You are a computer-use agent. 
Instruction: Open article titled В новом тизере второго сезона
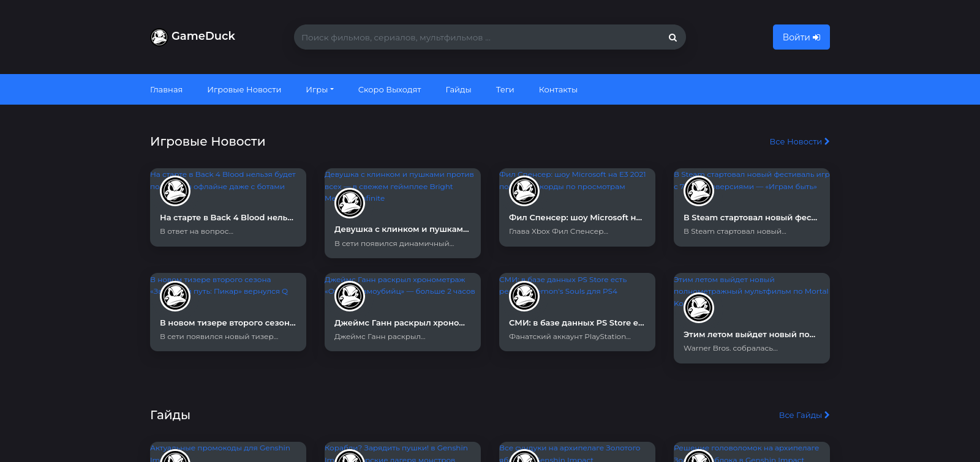click(228, 323)
